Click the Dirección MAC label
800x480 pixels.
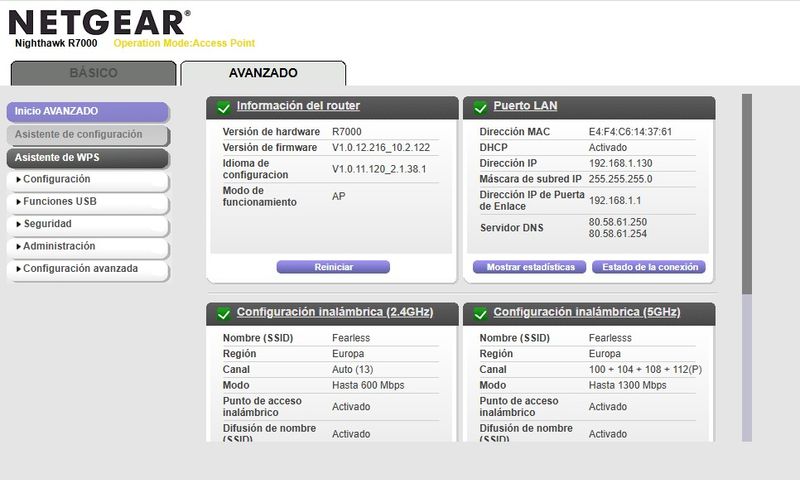coord(514,132)
